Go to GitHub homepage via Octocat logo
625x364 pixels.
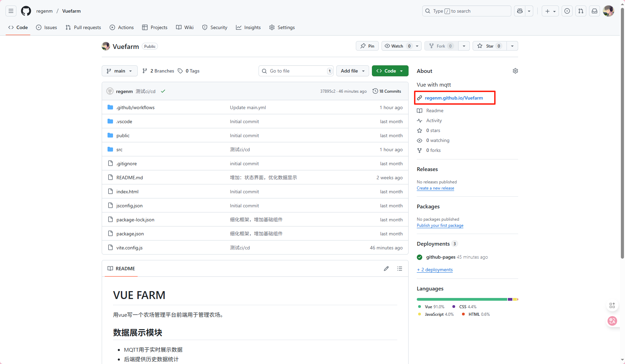click(26, 11)
